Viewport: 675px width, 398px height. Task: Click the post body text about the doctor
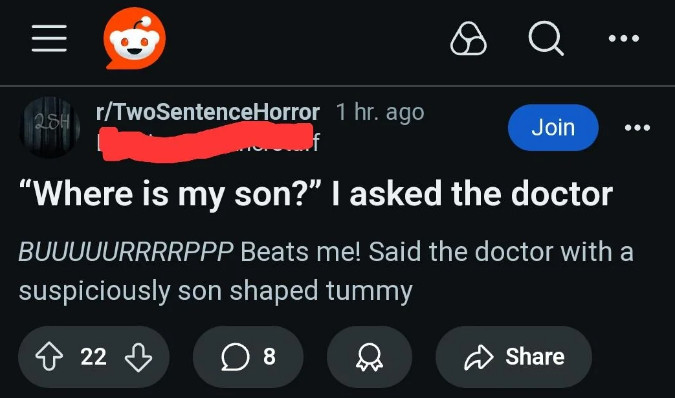pyautogui.click(x=326, y=272)
